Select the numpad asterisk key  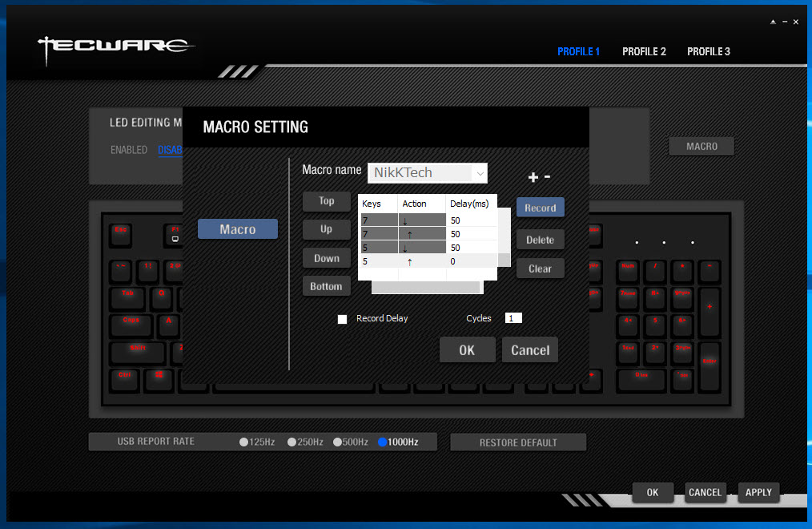682,272
